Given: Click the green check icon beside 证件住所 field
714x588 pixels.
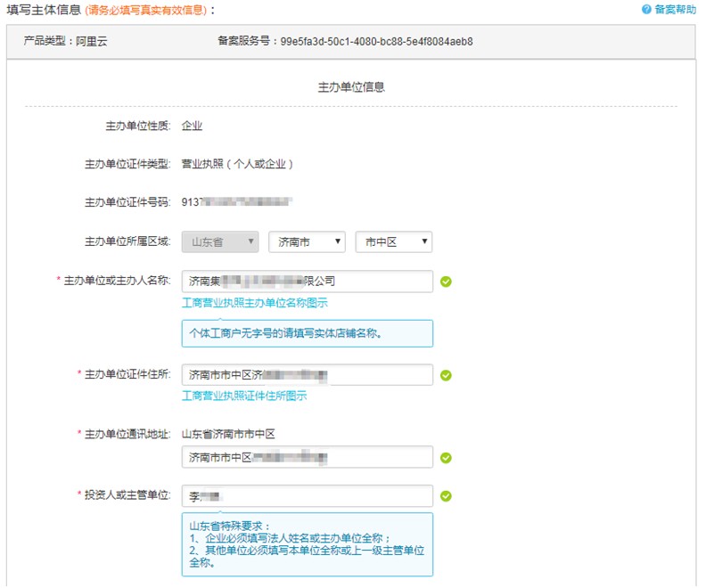Looking at the screenshot, I should [446, 375].
